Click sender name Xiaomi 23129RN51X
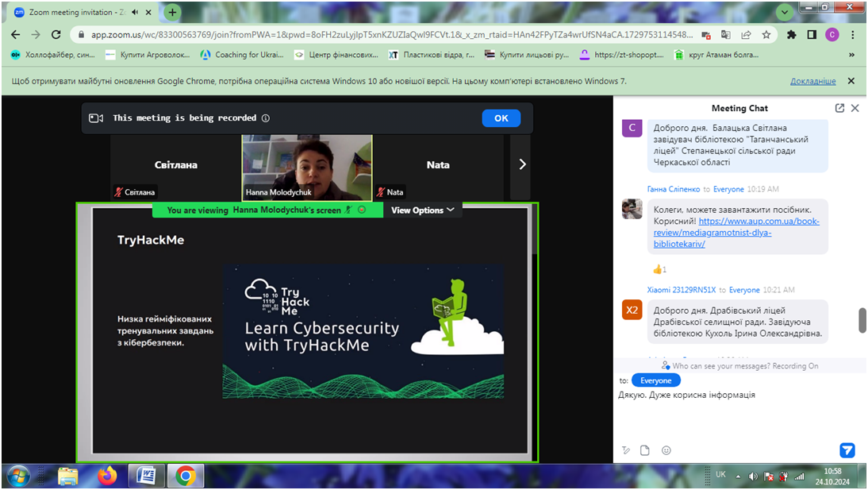The image size is (868, 490). (682, 290)
